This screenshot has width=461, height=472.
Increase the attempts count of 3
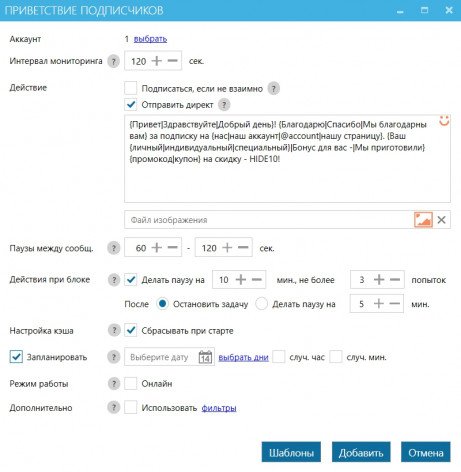point(379,279)
